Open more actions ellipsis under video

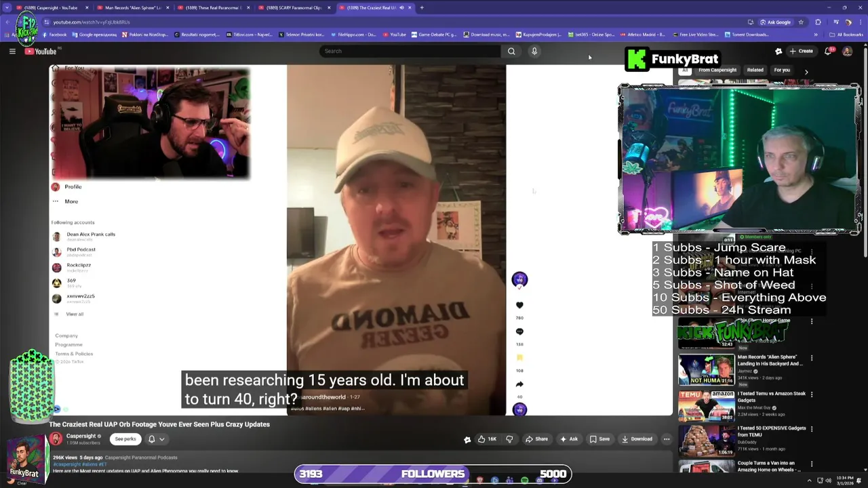point(667,439)
